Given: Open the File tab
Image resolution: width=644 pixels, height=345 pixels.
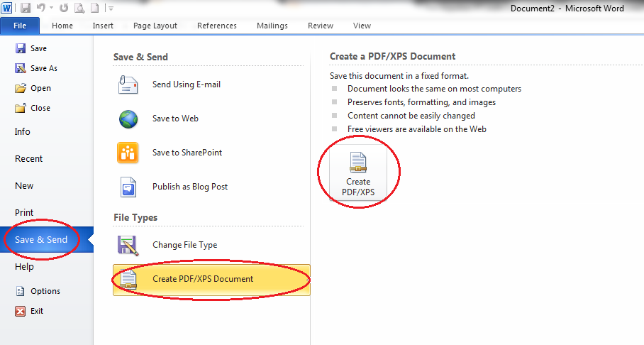Looking at the screenshot, I should (20, 26).
